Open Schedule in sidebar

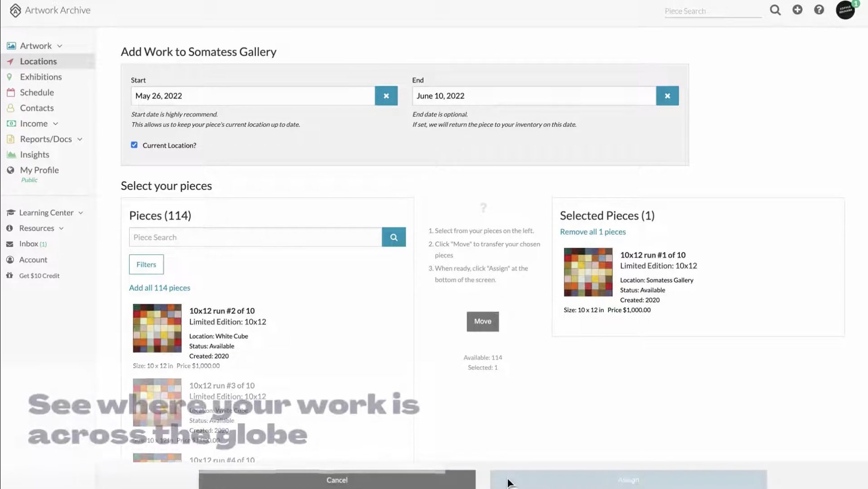(37, 93)
